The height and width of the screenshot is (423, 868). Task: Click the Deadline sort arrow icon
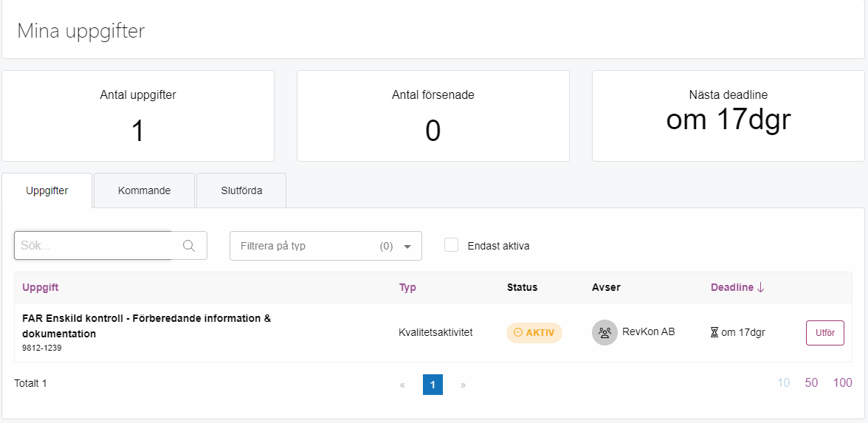tap(760, 287)
